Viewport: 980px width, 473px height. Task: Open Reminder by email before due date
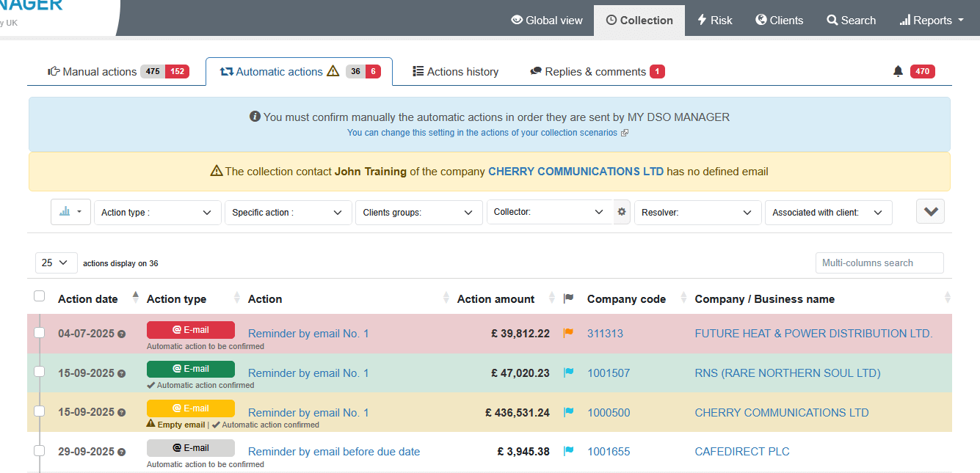[x=334, y=452]
